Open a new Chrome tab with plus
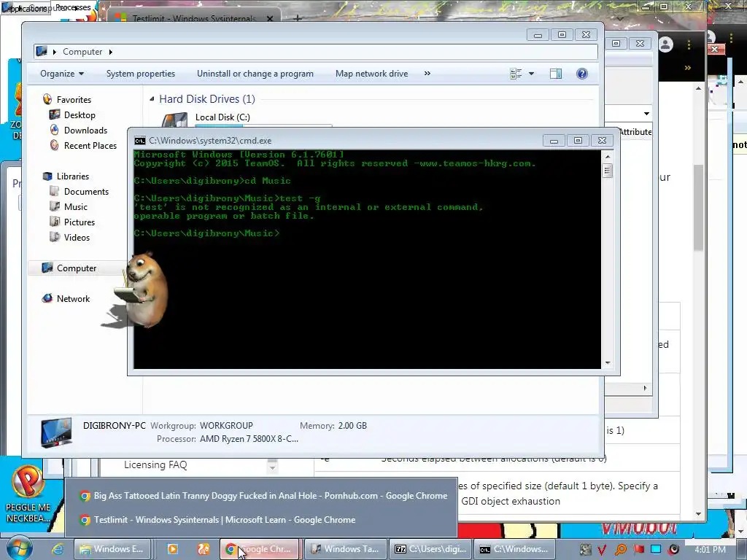This screenshot has height=560, width=747. [298, 18]
